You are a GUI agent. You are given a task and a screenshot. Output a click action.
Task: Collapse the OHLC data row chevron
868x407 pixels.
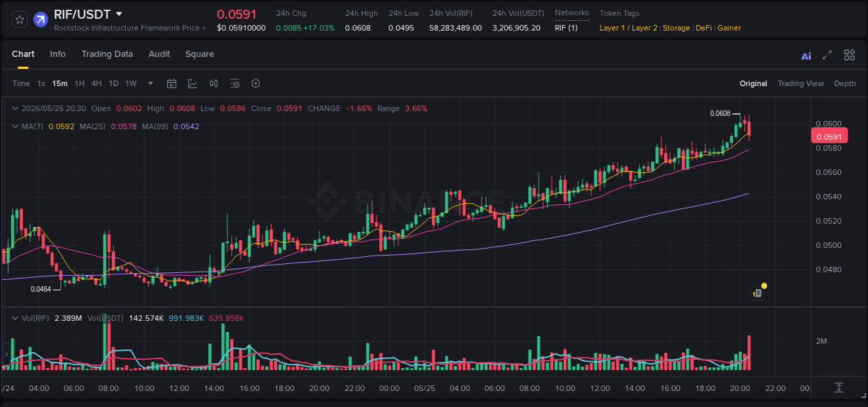click(15, 108)
